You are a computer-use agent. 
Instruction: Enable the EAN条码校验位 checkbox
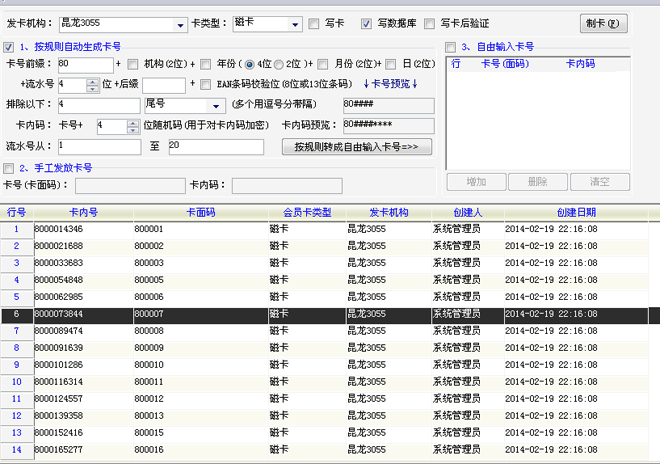205,85
